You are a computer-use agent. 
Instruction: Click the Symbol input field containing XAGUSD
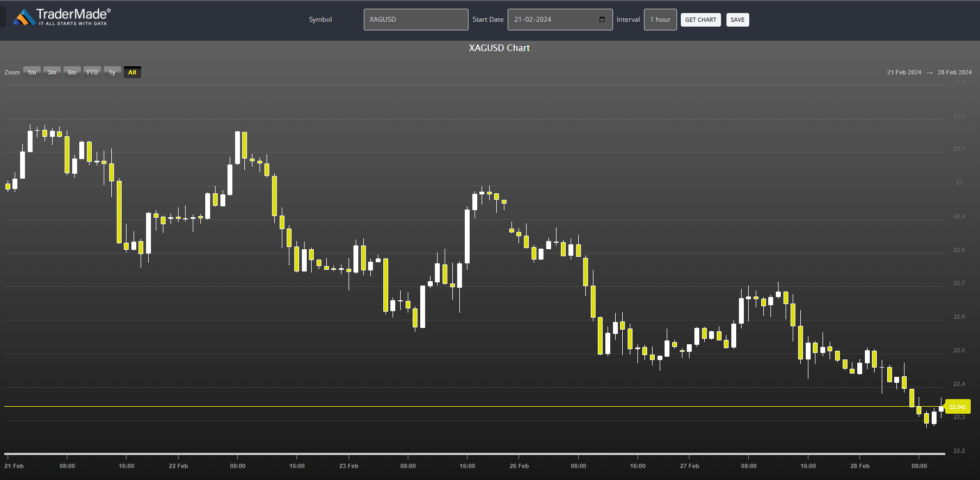click(x=416, y=20)
